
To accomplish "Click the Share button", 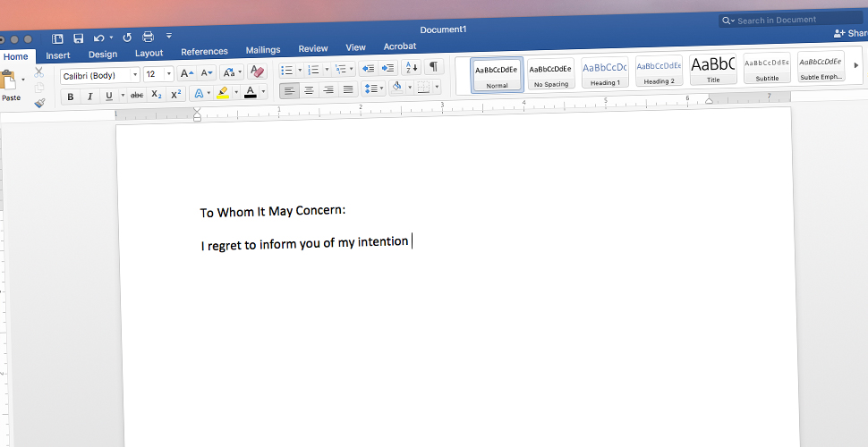I will [x=850, y=34].
